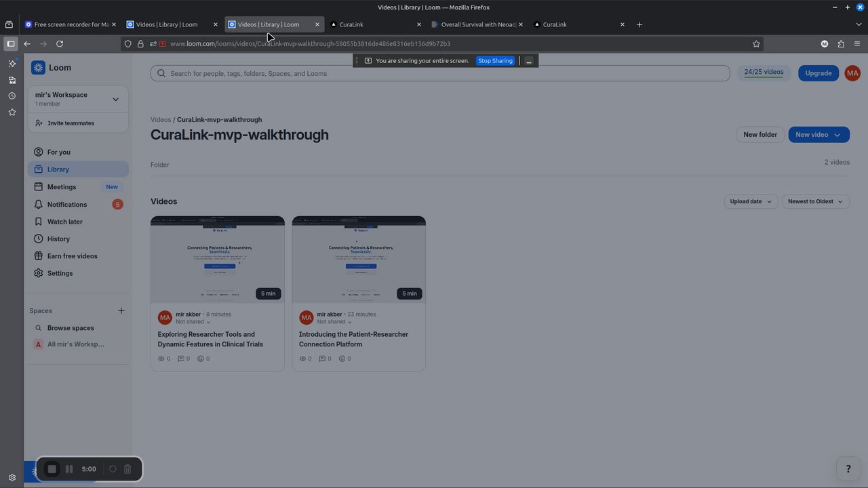The image size is (868, 488).
Task: Click the views eye icon on Exploring Researcher video
Action: coord(161,359)
